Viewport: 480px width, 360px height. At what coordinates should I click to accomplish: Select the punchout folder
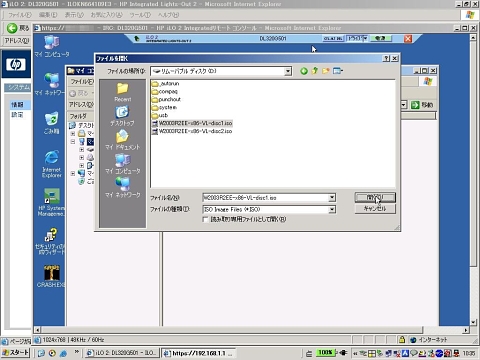point(166,99)
